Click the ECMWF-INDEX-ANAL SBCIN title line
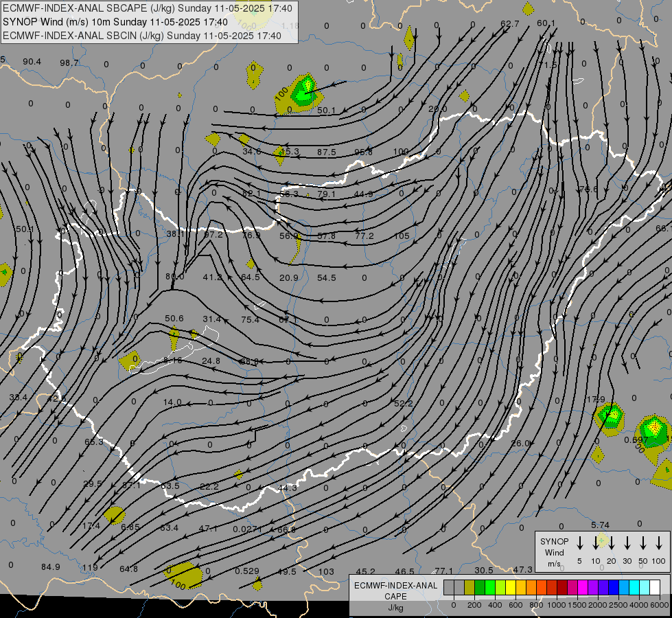The image size is (672, 618). [142, 36]
